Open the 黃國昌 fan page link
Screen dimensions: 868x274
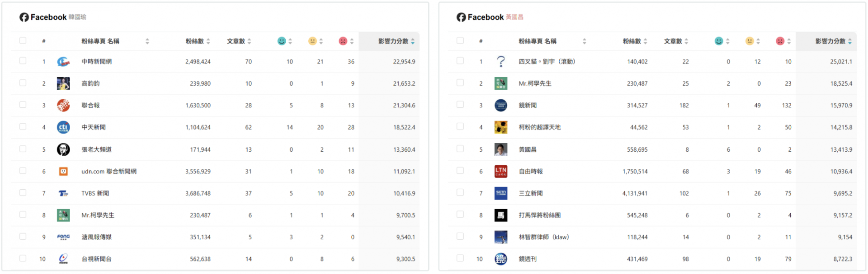click(527, 149)
